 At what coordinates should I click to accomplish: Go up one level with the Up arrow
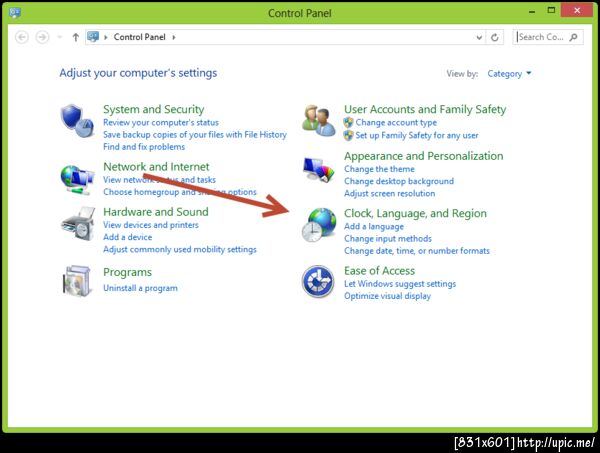(76, 37)
